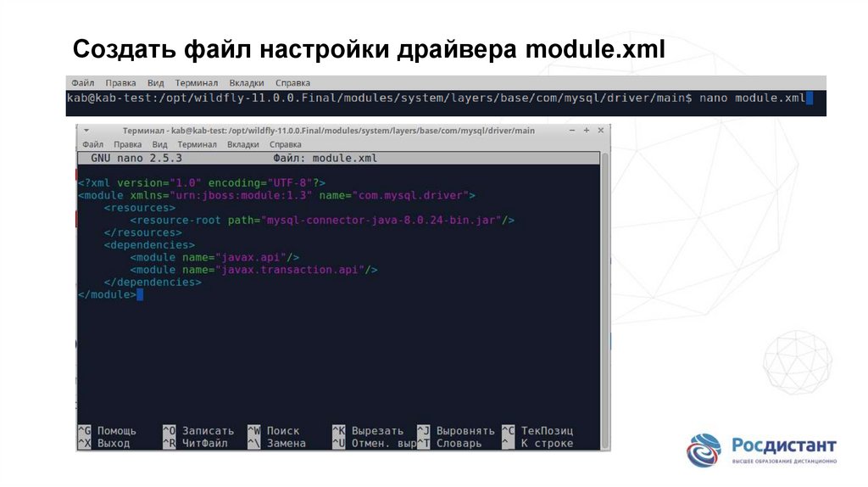Open the Вкладки menu in the nano window
Screen dimensions: 868x487
243,144
